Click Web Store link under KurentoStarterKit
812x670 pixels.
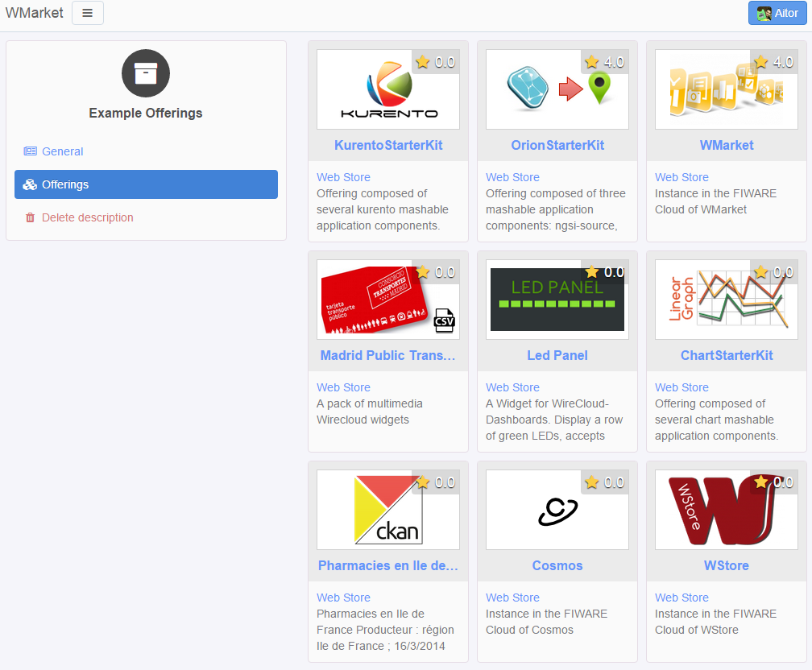(343, 177)
